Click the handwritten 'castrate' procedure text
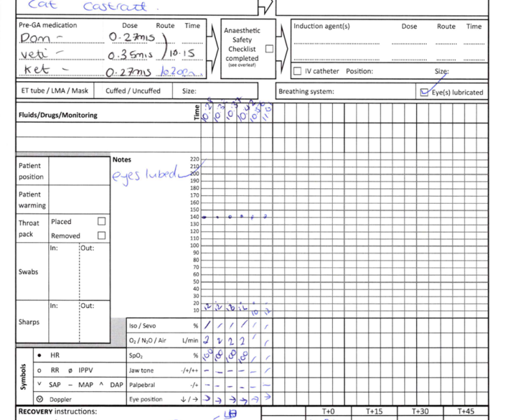Viewport: 508px width, 420px height. click(115, 6)
